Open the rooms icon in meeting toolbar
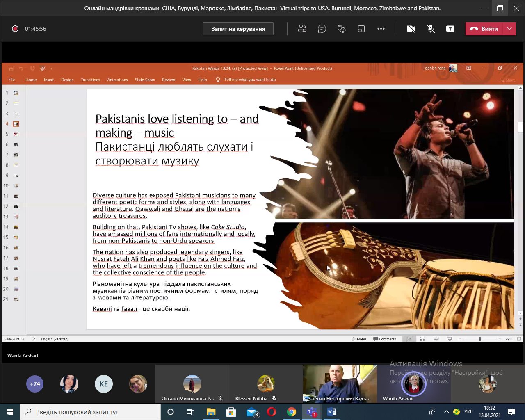Screen dimensions: 525x420 click(x=361, y=29)
